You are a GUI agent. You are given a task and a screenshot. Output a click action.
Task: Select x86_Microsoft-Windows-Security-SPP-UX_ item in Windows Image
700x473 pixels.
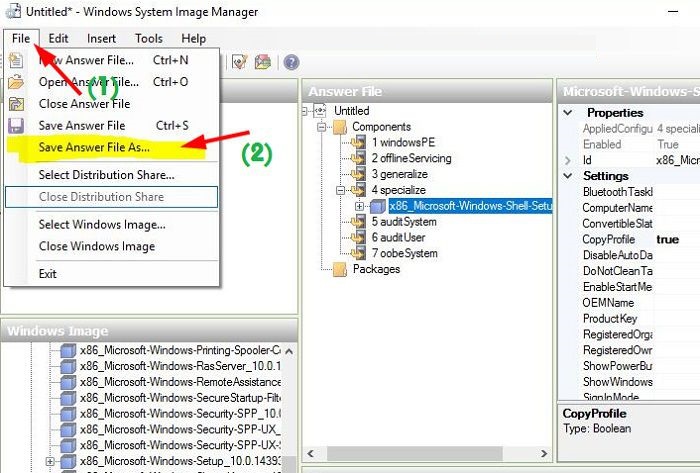pyautogui.click(x=180, y=430)
